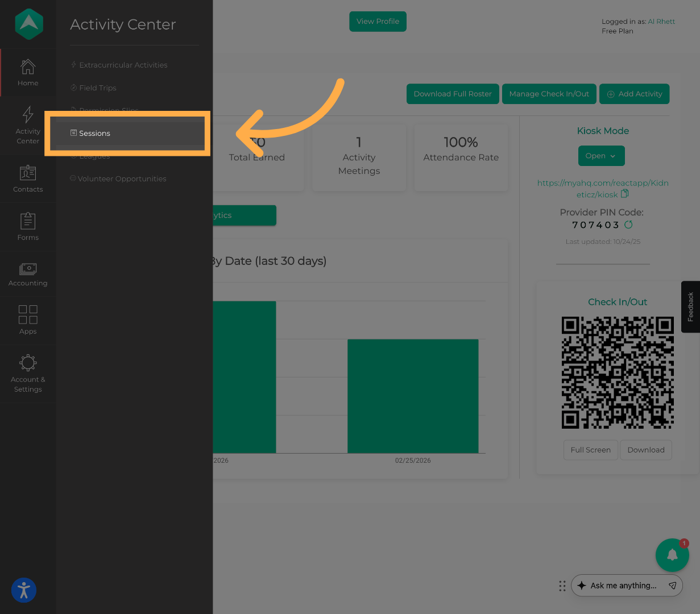Open the Home sidebar icon
700x614 pixels.
click(27, 72)
